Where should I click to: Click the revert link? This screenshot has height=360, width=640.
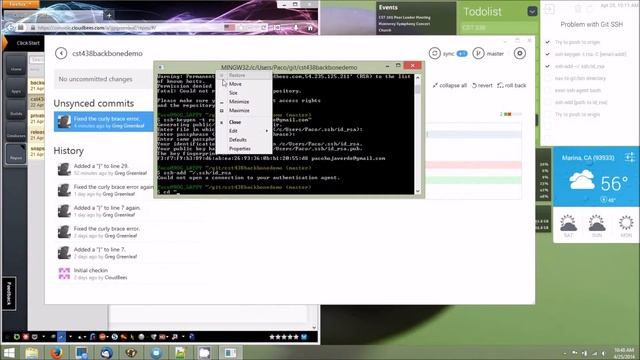[482, 85]
